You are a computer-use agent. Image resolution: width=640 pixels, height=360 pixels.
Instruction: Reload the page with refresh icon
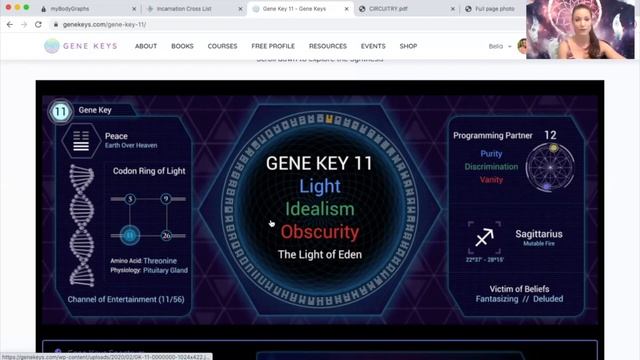(38, 24)
